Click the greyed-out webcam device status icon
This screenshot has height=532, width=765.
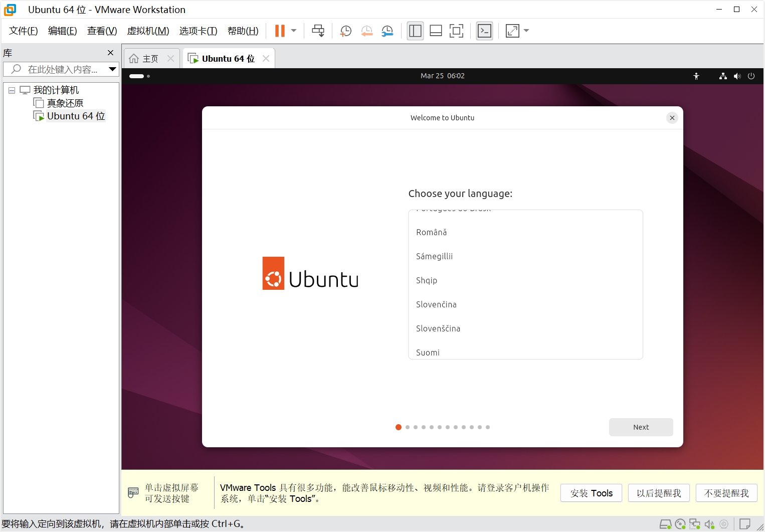724,524
